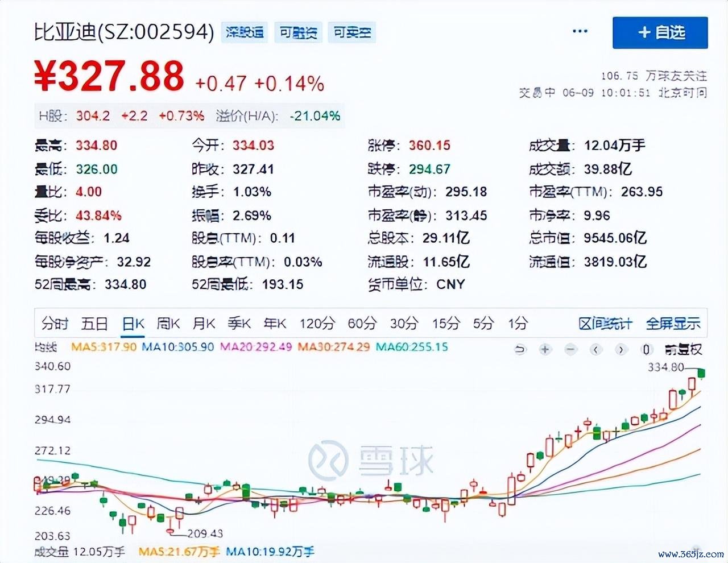728x563 pixels.
Task: Click the 流通值 value 3819.03亿
Action: click(615, 262)
